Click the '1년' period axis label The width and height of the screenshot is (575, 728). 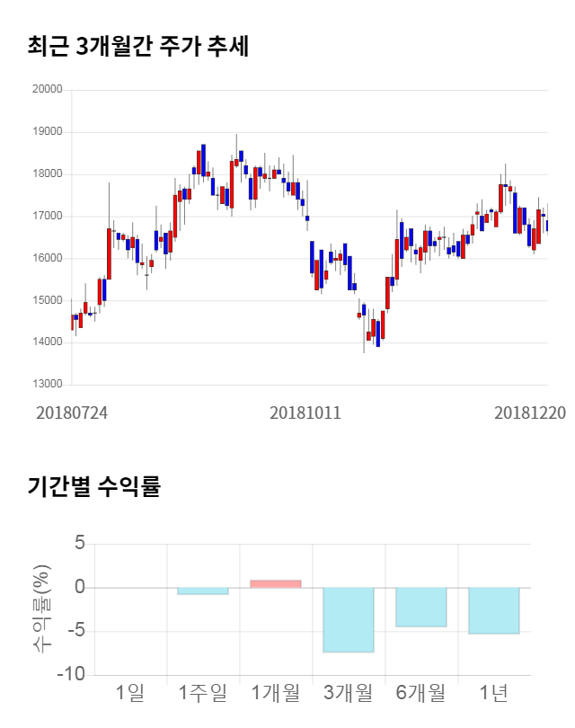494,693
